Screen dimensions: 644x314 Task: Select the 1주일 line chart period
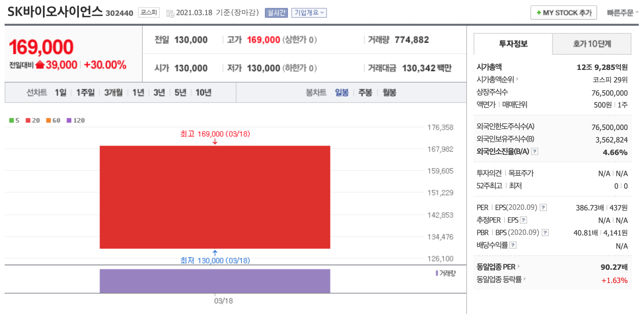tap(85, 93)
